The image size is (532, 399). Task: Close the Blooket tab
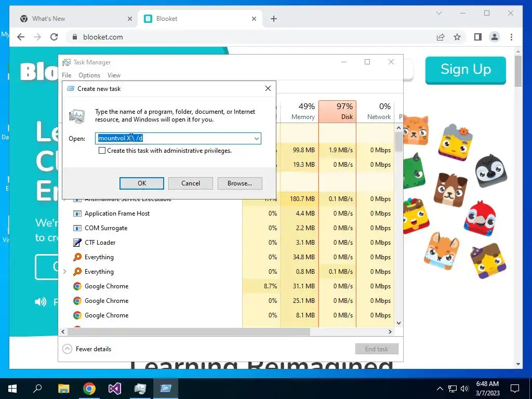click(254, 19)
